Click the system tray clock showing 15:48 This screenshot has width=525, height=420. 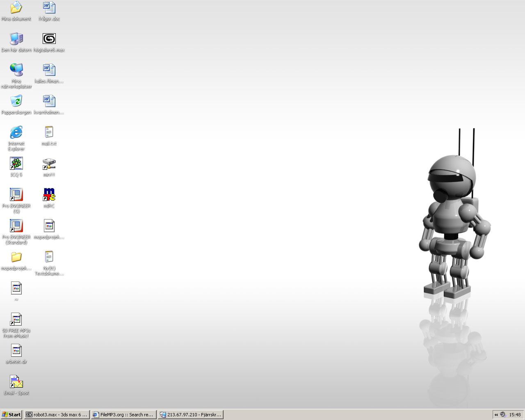pos(515,415)
